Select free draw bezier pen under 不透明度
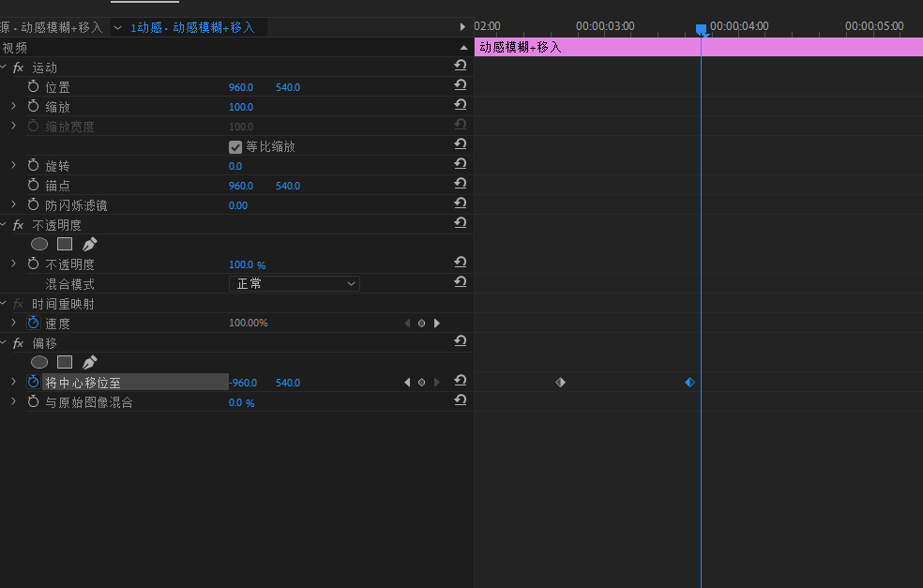This screenshot has width=923, height=588. [89, 244]
